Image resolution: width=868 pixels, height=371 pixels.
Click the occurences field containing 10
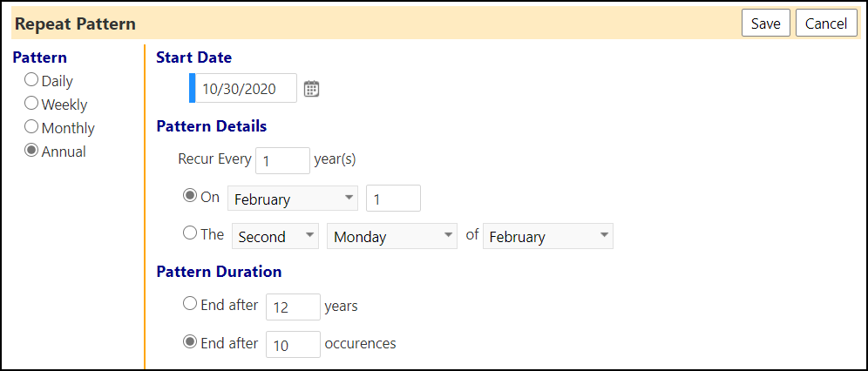(294, 345)
